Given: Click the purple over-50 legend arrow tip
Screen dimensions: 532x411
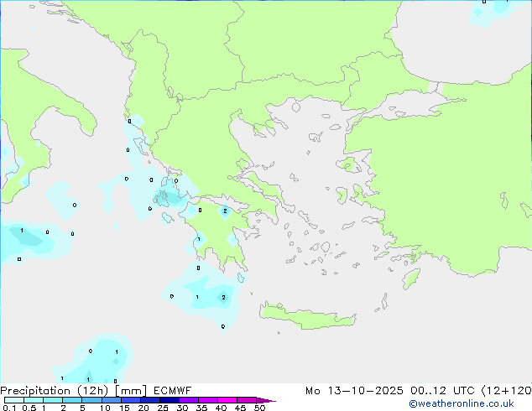Looking at the screenshot, I should 266,400.
